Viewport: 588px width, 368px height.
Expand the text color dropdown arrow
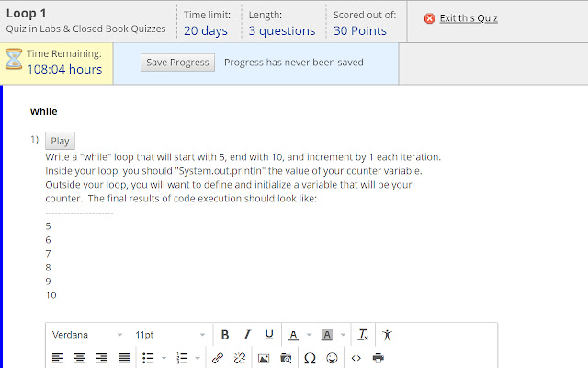(309, 335)
